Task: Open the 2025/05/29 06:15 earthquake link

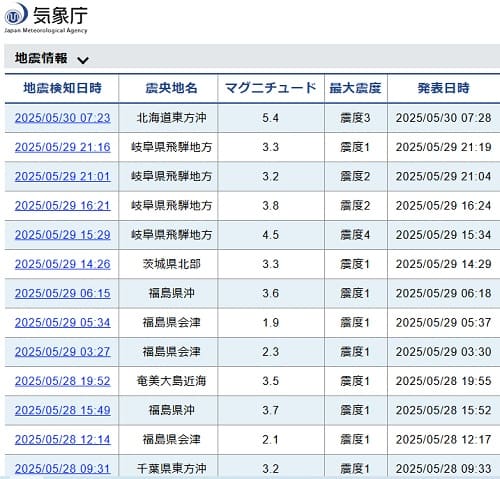Action: 62,293
